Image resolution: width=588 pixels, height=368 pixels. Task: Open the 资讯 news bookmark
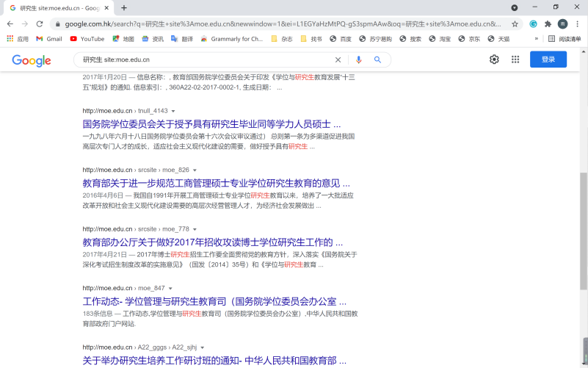pos(153,39)
